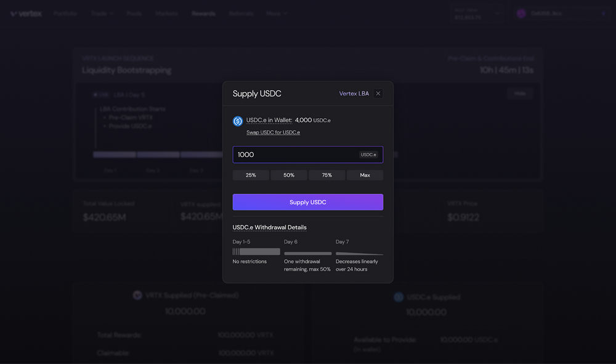Go to the Rewards tab

pos(203,14)
